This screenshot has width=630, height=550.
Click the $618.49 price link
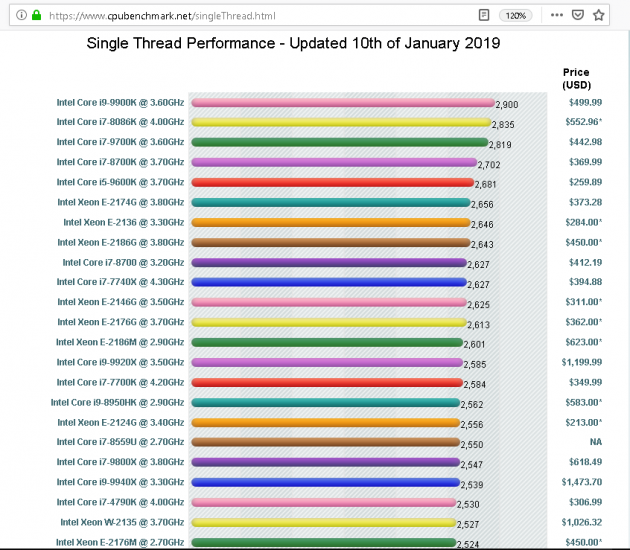click(x=585, y=462)
